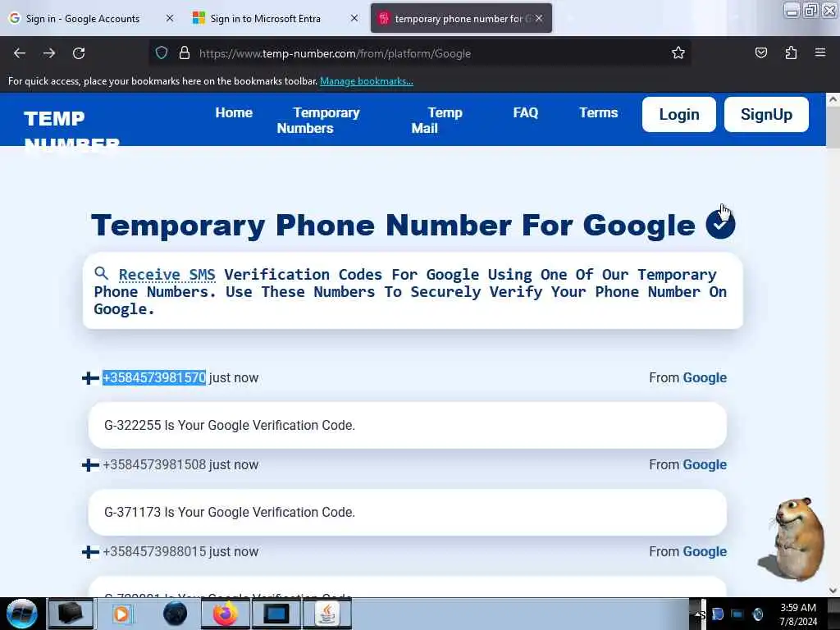
Task: Open the Home menu item
Action: pyautogui.click(x=234, y=112)
